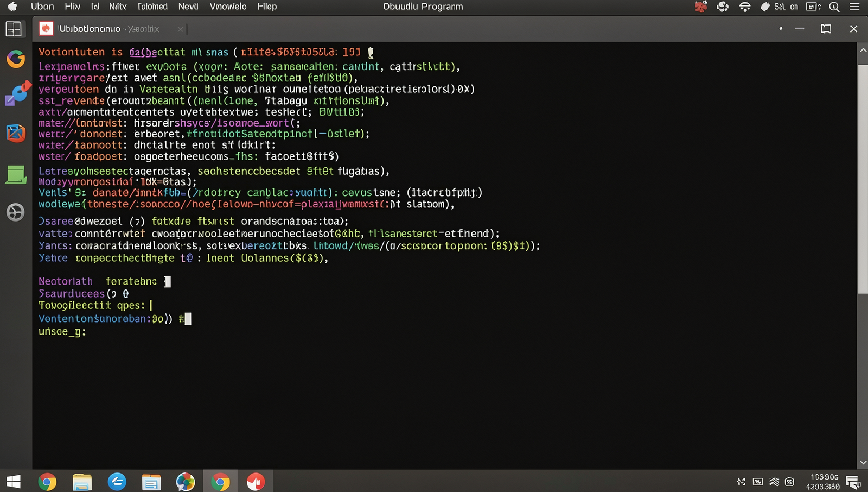Click the line starting with Yence
868x492 pixels.
point(183,258)
